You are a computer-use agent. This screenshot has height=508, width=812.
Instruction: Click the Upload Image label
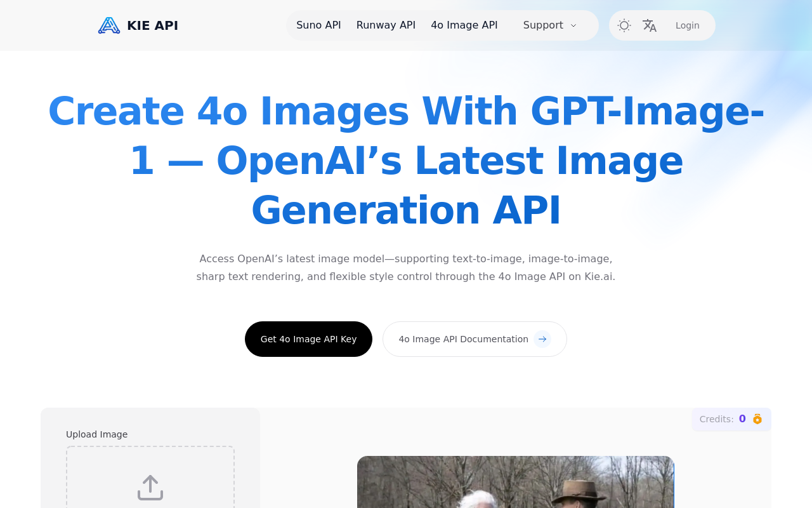pos(96,434)
